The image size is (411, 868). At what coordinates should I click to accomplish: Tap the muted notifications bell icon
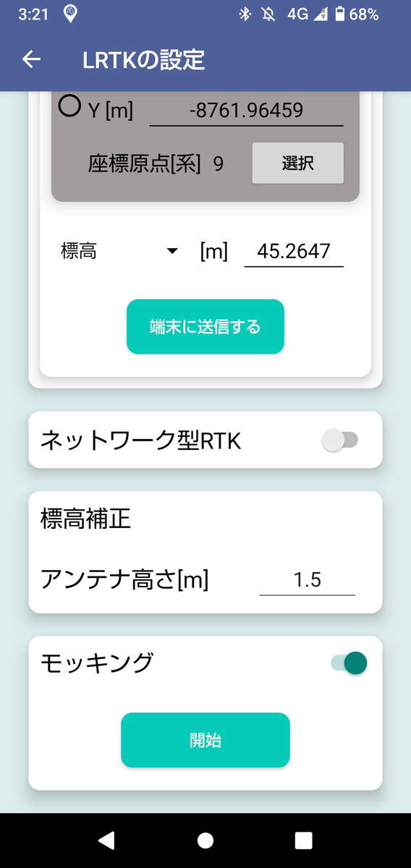pos(268,14)
